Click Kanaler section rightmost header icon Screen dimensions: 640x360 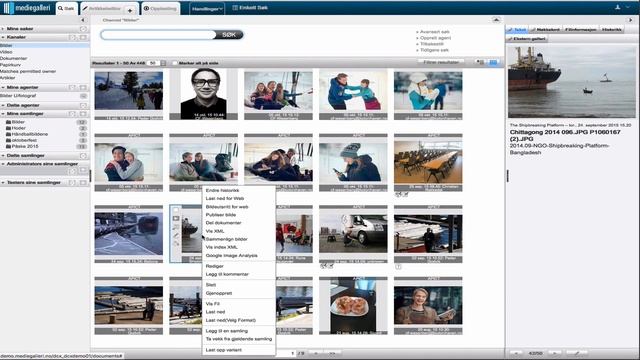point(83,37)
